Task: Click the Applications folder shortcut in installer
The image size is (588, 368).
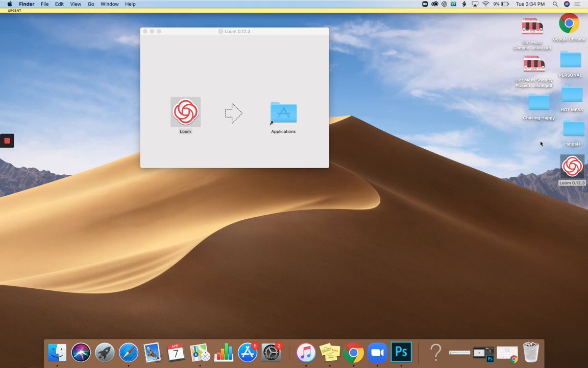Action: (x=283, y=112)
